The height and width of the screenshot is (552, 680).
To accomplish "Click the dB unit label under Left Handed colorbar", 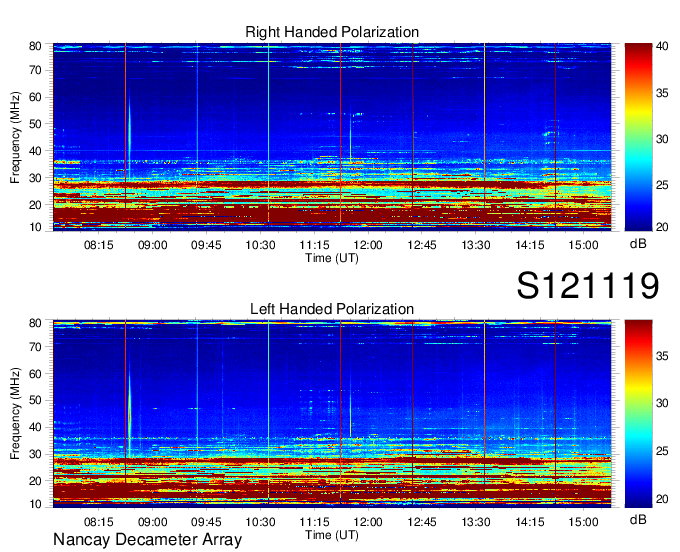I will [638, 519].
